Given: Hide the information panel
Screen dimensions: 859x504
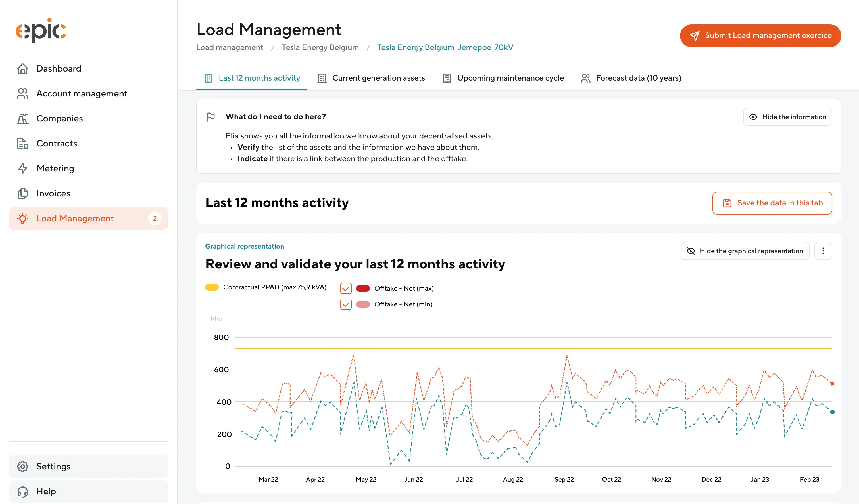Looking at the screenshot, I should coord(787,117).
